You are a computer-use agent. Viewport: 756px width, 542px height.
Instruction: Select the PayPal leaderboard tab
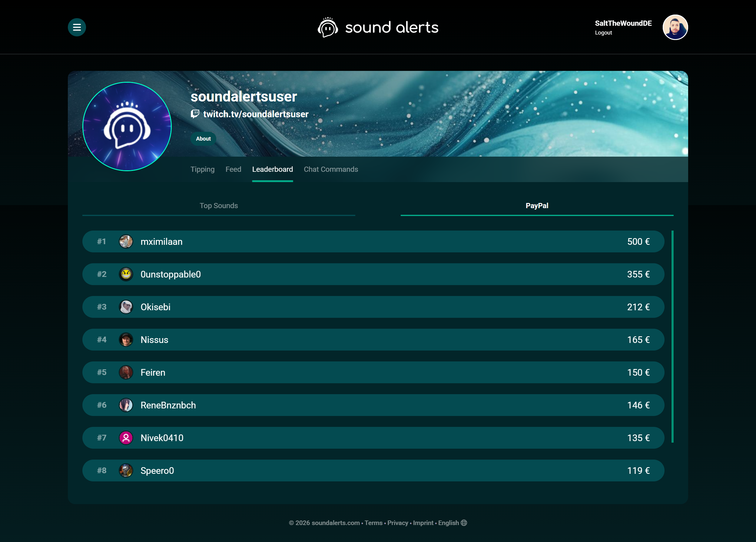click(x=537, y=206)
